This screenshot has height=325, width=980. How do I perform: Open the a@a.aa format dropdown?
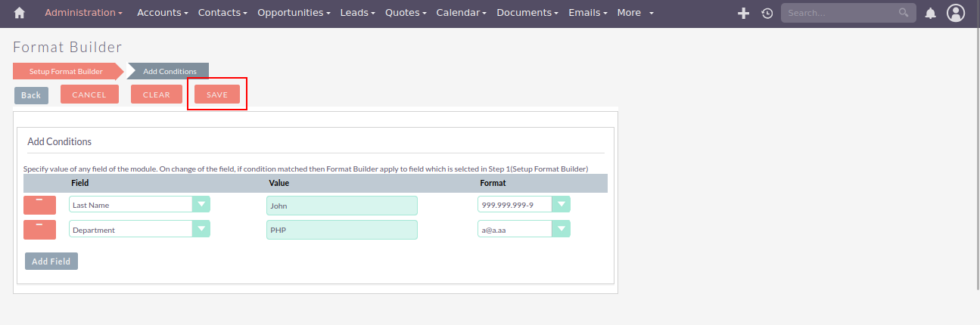[x=561, y=230]
